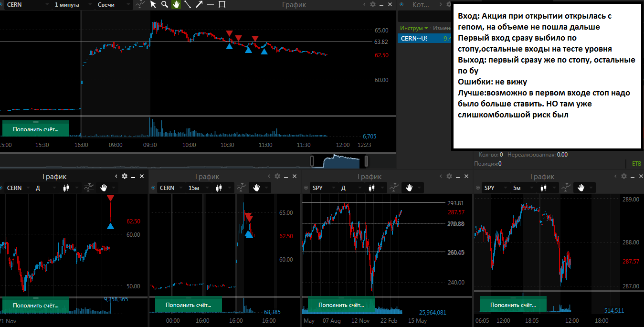Screen dimensions: 644x327
Task: Select the arrow pointer tool
Action: coord(153,5)
